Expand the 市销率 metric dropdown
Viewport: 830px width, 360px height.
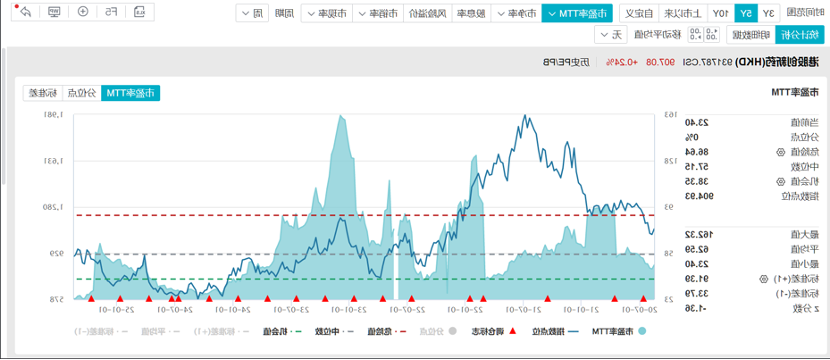click(x=378, y=13)
